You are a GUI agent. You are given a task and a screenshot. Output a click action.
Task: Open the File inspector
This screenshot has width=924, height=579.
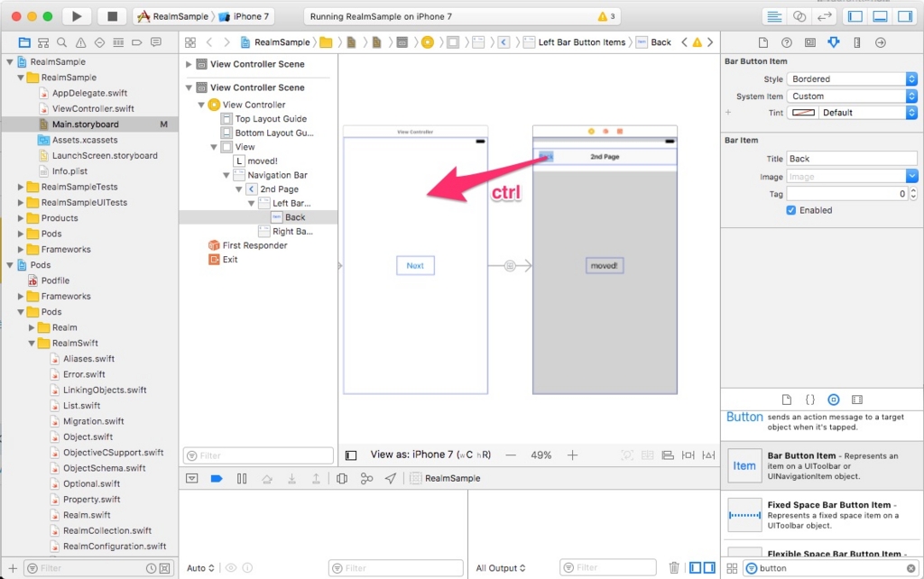(x=763, y=42)
